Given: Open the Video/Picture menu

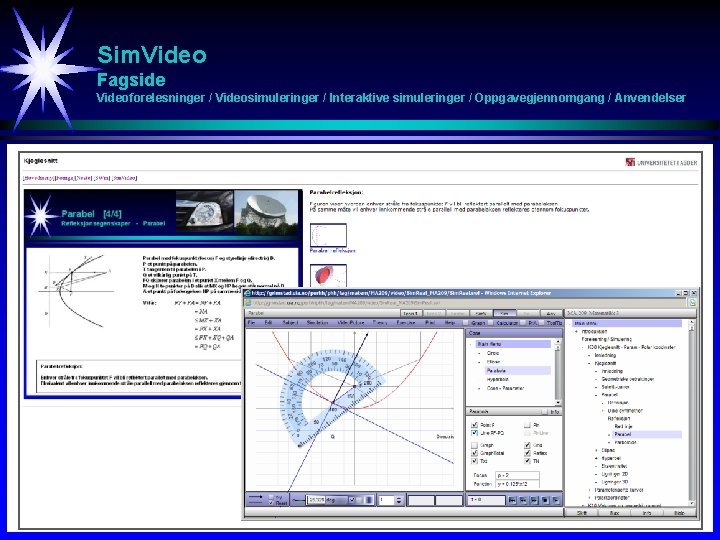Looking at the screenshot, I should [x=351, y=323].
